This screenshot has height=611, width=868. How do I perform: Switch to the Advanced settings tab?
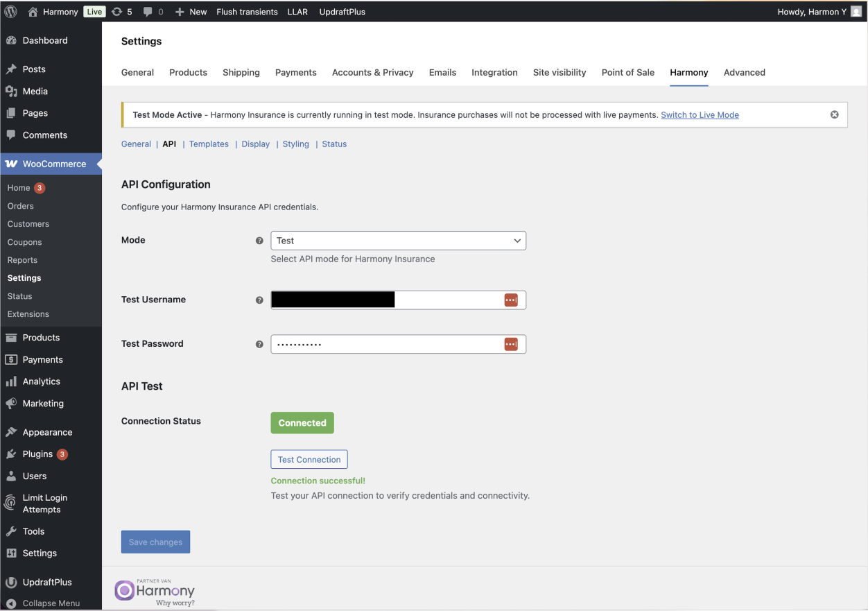744,72
